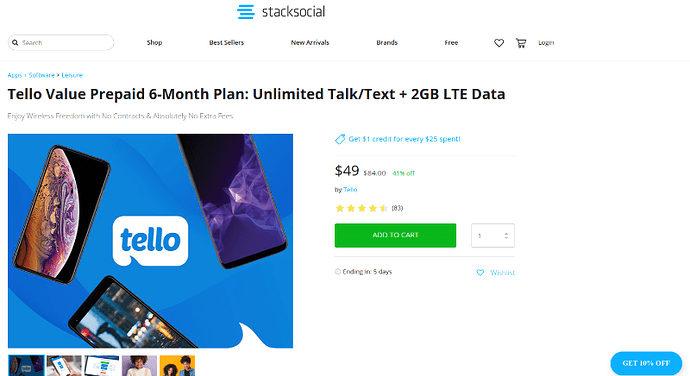Open the shopping cart icon
The image size is (690, 376).
pos(521,43)
